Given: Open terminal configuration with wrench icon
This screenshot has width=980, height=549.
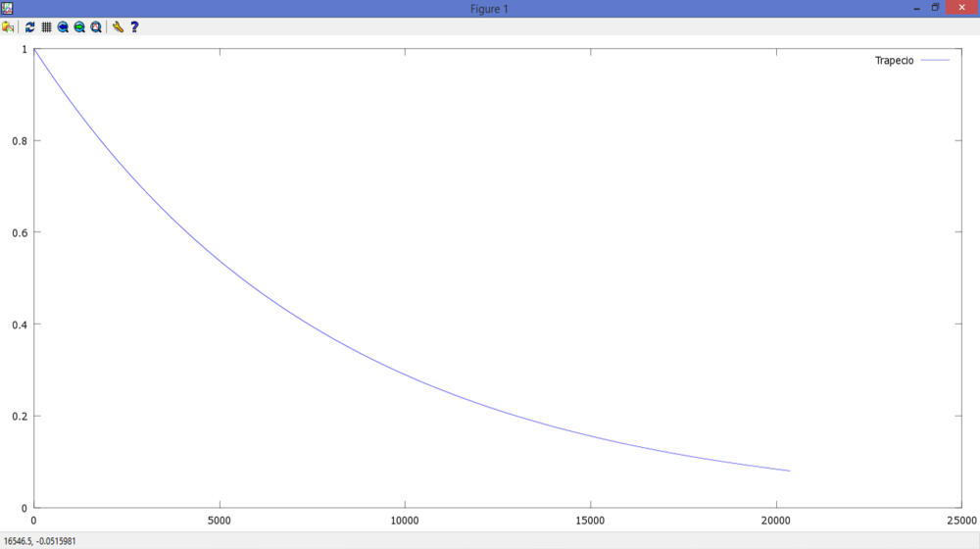Looking at the screenshot, I should pos(118,27).
